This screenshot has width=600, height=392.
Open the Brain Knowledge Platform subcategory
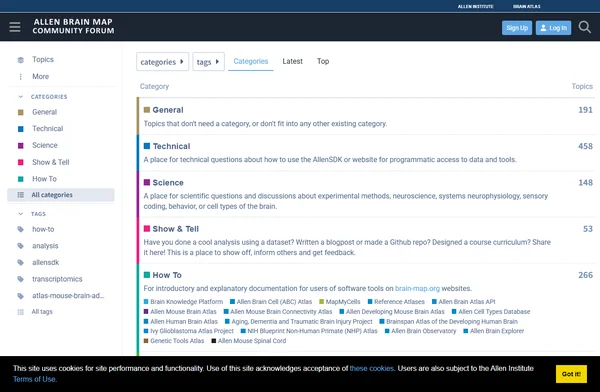click(x=183, y=302)
